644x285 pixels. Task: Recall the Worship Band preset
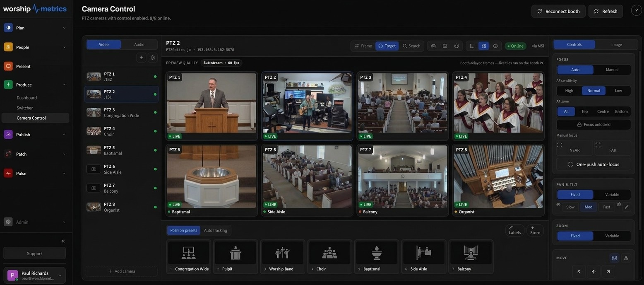[x=283, y=257]
